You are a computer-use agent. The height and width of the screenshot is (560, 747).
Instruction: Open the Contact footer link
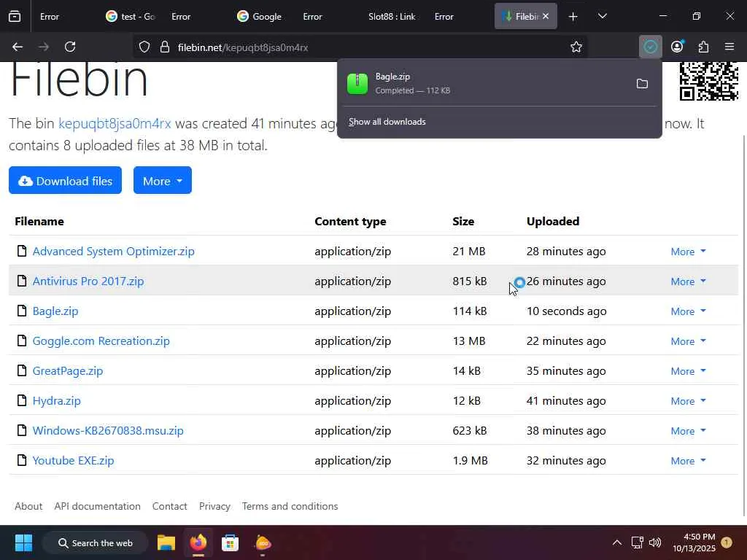coord(169,506)
